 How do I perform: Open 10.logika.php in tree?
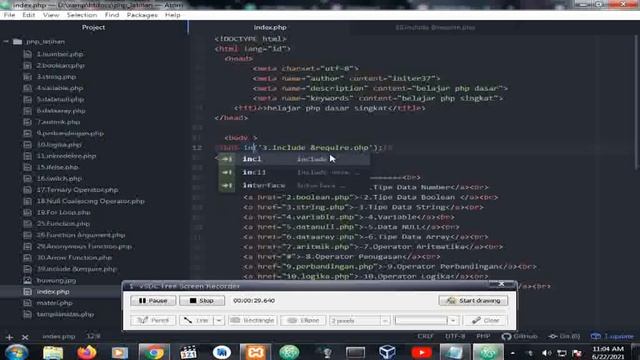click(x=59, y=144)
